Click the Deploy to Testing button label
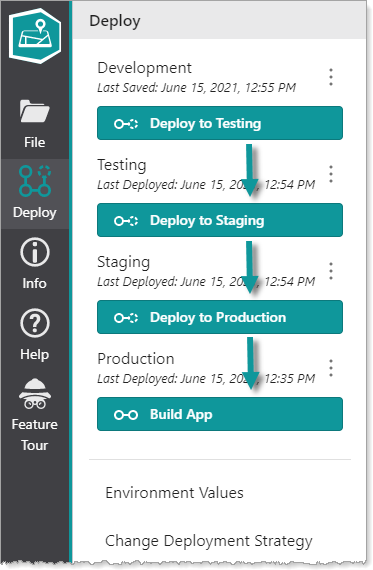Image resolution: width=373 pixels, height=570 pixels. click(x=205, y=124)
